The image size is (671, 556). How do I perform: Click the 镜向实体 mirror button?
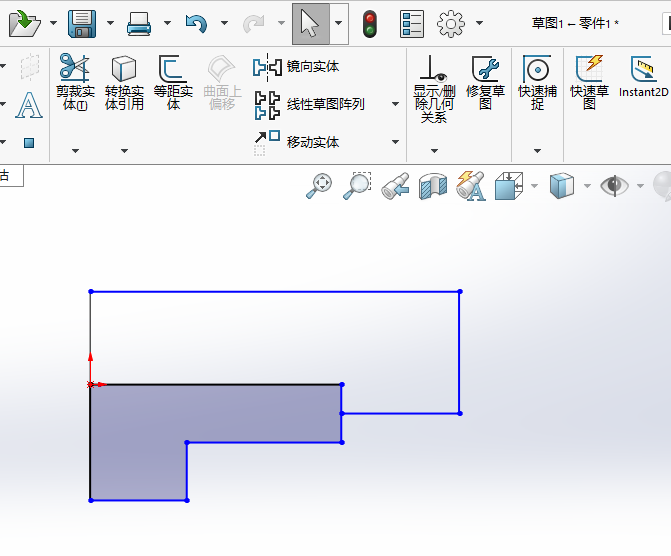click(296, 67)
